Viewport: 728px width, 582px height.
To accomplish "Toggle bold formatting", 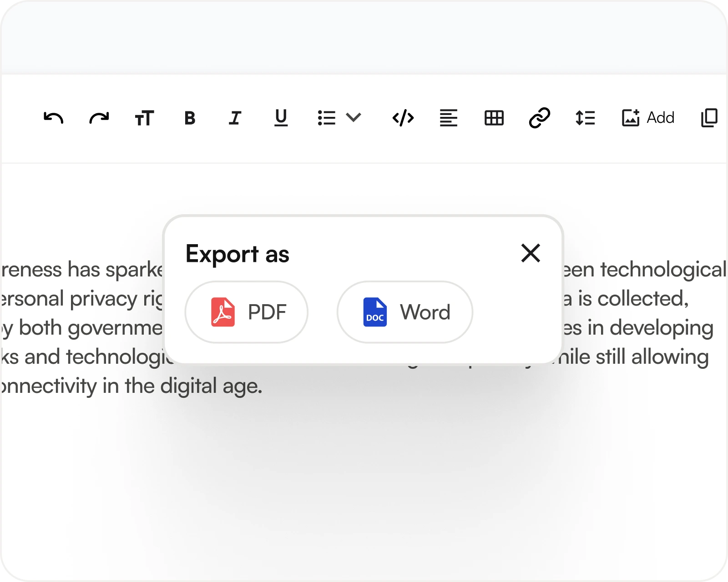I will pos(190,118).
